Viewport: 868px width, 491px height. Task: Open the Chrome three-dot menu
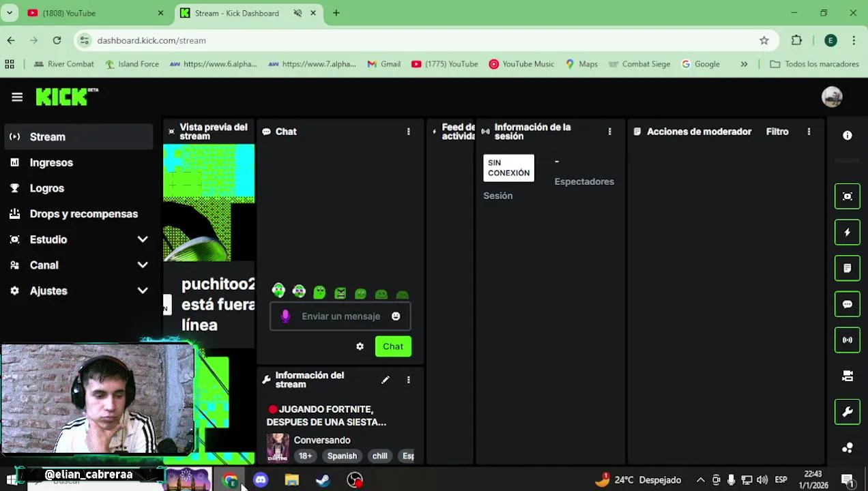point(854,40)
